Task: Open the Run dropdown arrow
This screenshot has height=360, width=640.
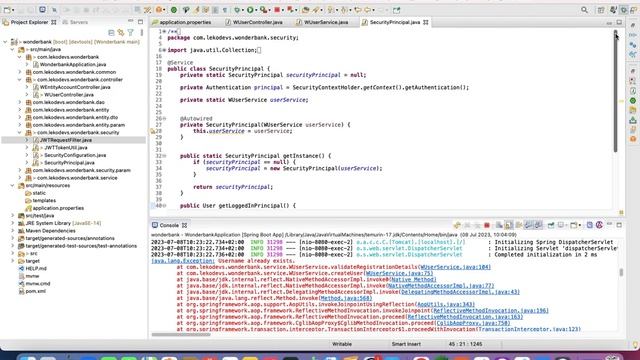Action: [x=256, y=10]
